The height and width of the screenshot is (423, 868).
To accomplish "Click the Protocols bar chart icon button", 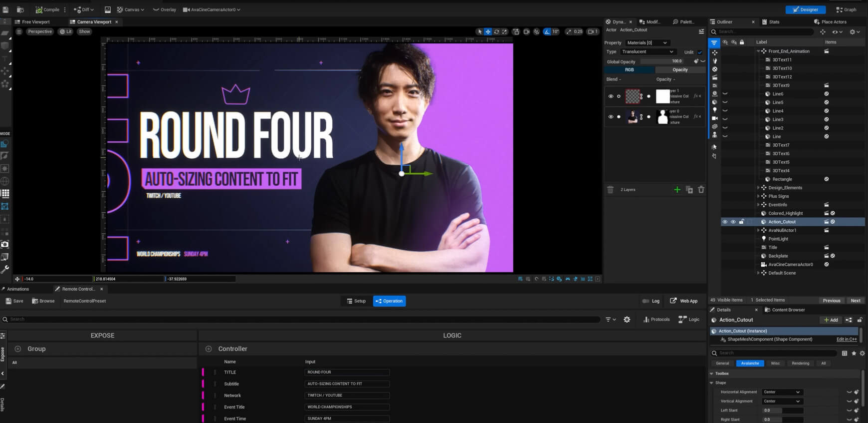I will click(x=656, y=320).
